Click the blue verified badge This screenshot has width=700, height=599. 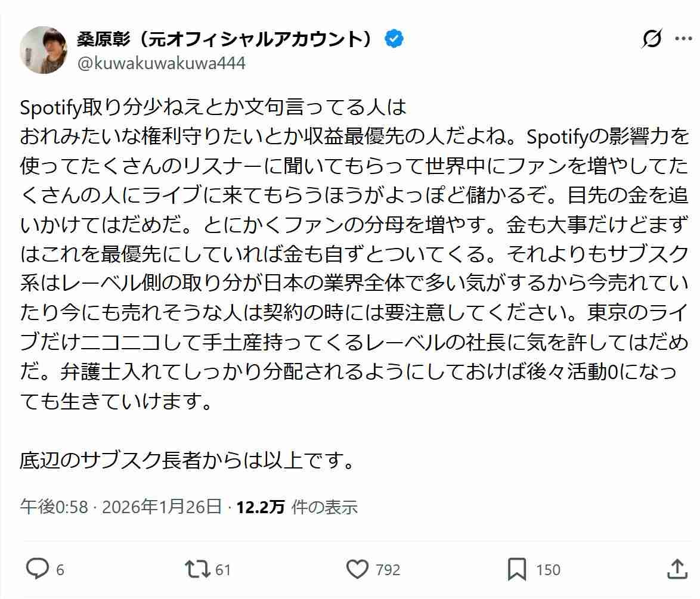tap(394, 39)
